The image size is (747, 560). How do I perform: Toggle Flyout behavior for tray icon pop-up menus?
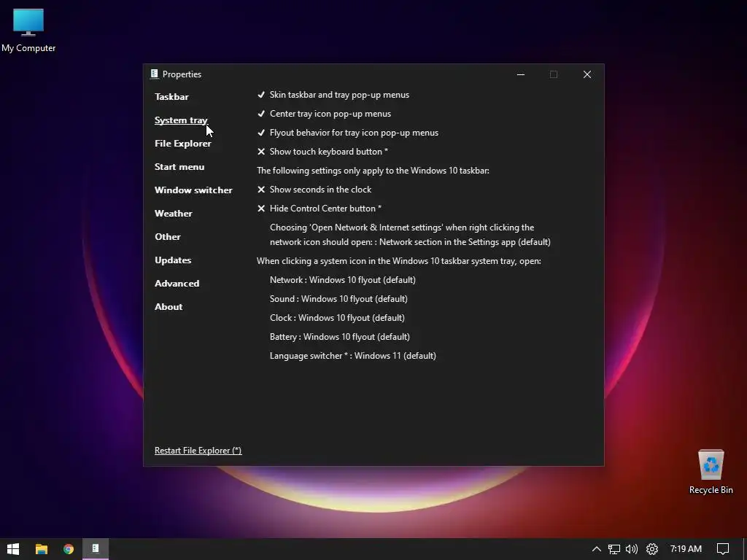click(348, 133)
